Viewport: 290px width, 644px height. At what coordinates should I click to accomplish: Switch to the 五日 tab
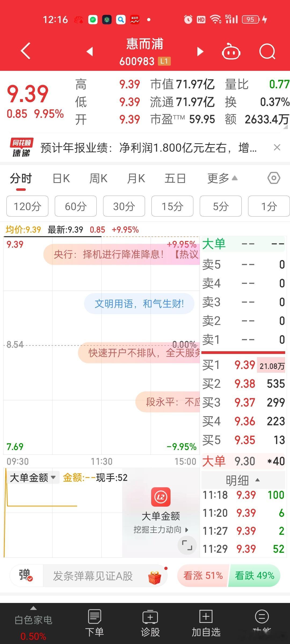pyautogui.click(x=175, y=178)
